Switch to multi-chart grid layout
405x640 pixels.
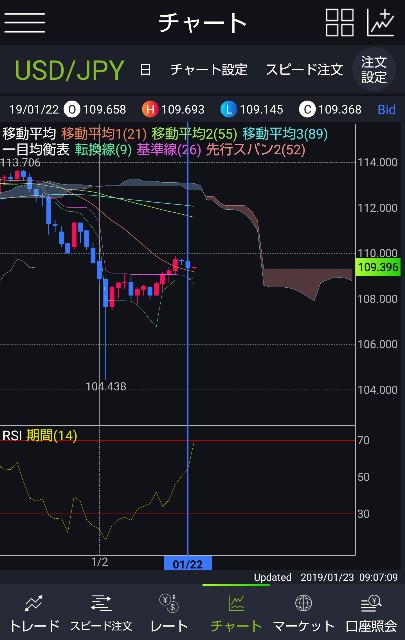click(339, 22)
